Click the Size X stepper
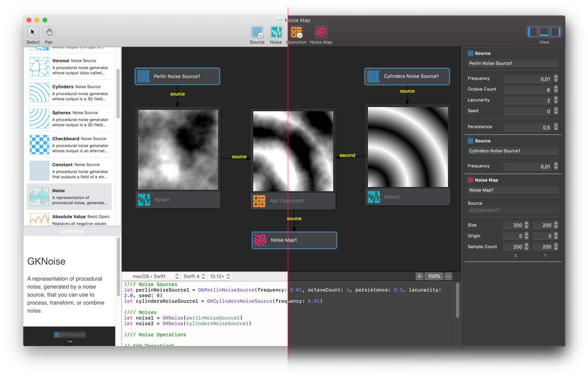Image resolution: width=588 pixels, height=376 pixels. point(526,225)
